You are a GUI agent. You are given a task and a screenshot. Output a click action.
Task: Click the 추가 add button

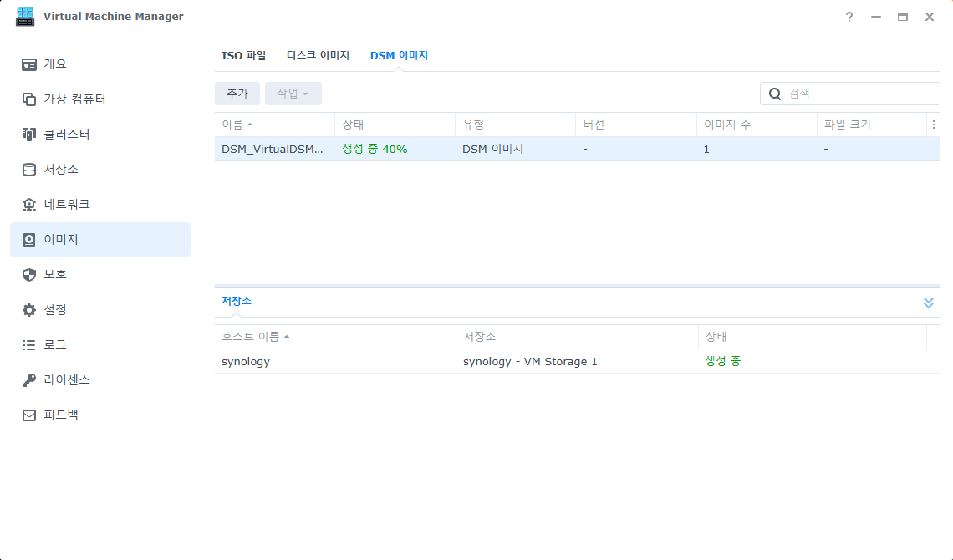pos(237,94)
